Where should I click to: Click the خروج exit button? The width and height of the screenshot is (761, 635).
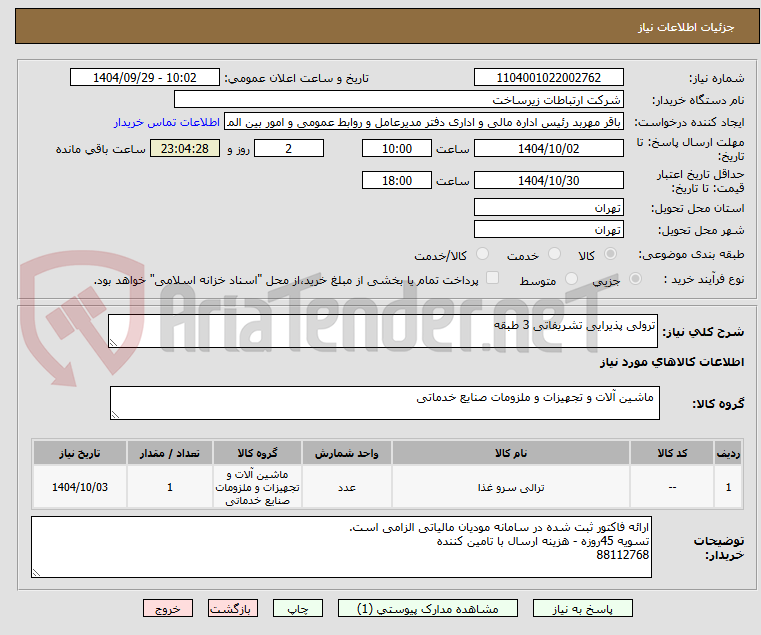point(168,608)
